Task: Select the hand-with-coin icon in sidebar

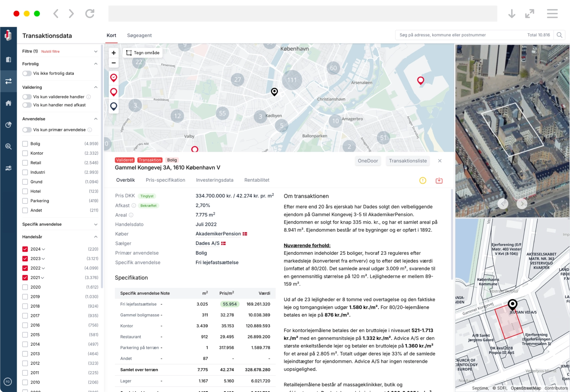Action: coord(8,168)
